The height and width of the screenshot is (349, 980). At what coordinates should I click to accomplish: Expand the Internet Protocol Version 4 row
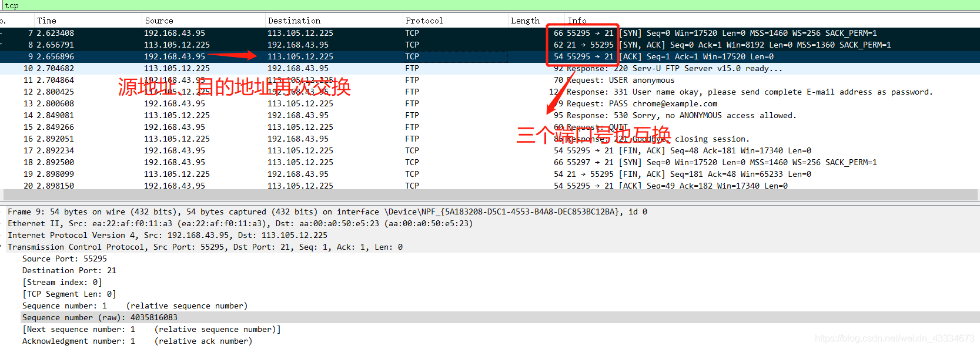point(490,235)
